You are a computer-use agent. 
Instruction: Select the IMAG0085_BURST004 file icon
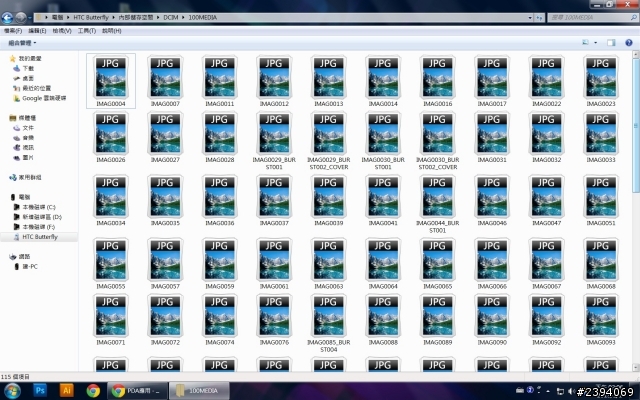tap(328, 316)
